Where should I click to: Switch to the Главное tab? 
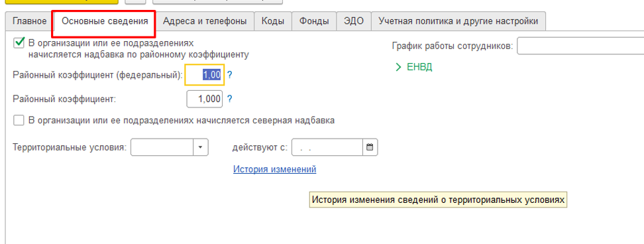30,21
